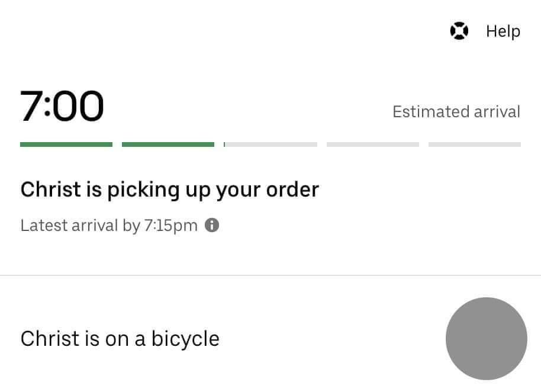Tap the word bicycle in the courier details

pyautogui.click(x=185, y=339)
